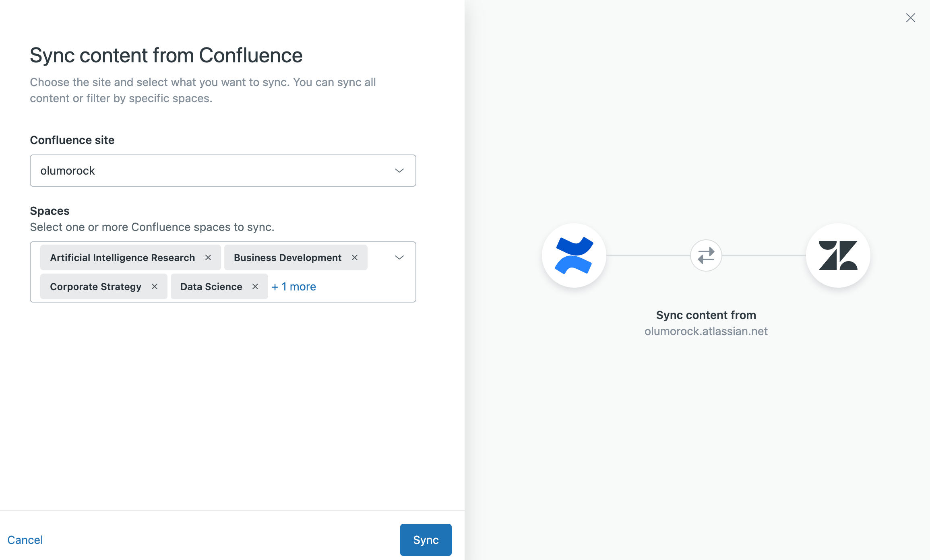Select the Data Science tag label

click(x=211, y=286)
